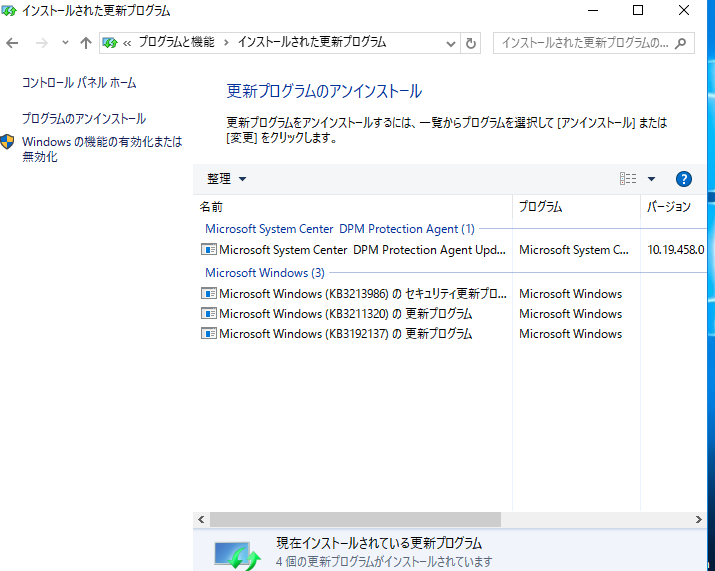Image resolution: width=715 pixels, height=571 pixels.
Task: Click the search magnifier icon
Action: pyautogui.click(x=681, y=43)
